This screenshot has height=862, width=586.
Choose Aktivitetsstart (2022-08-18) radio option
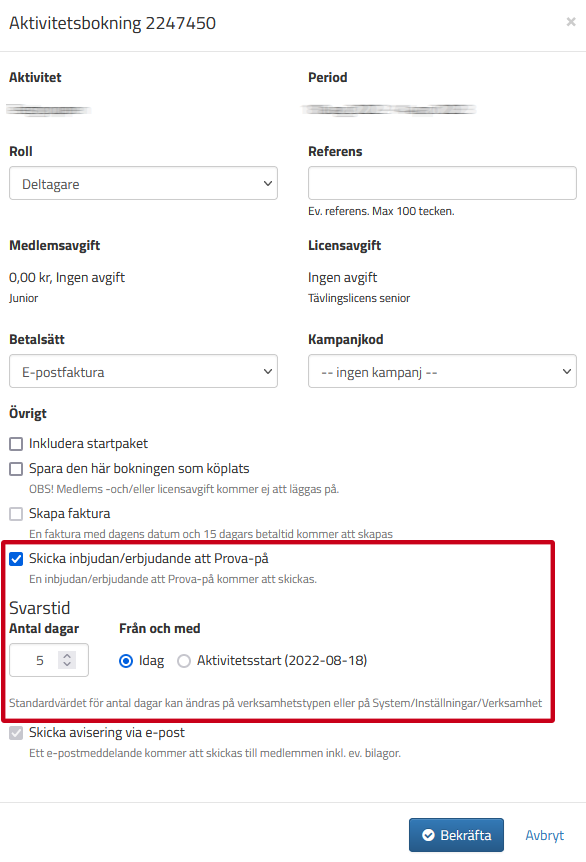[184, 661]
